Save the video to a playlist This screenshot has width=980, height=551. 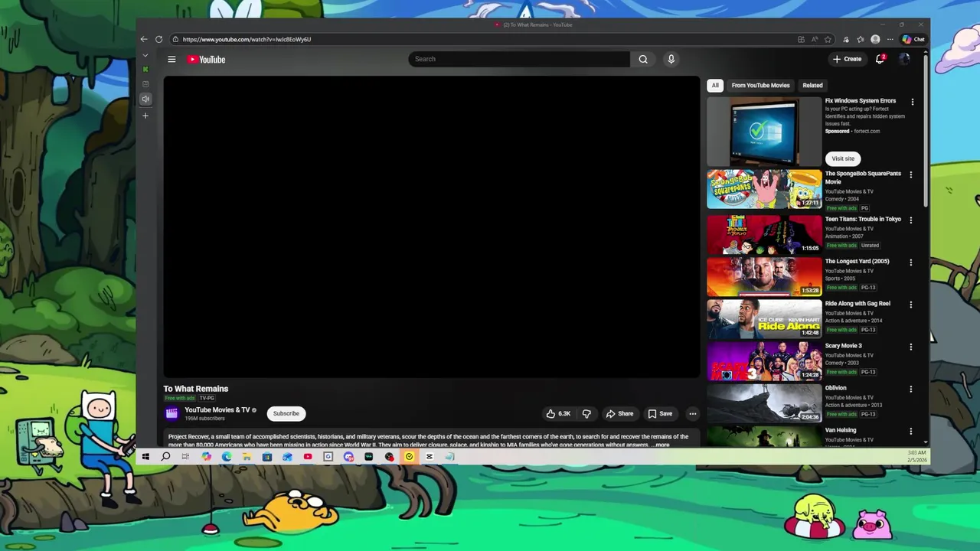click(660, 413)
